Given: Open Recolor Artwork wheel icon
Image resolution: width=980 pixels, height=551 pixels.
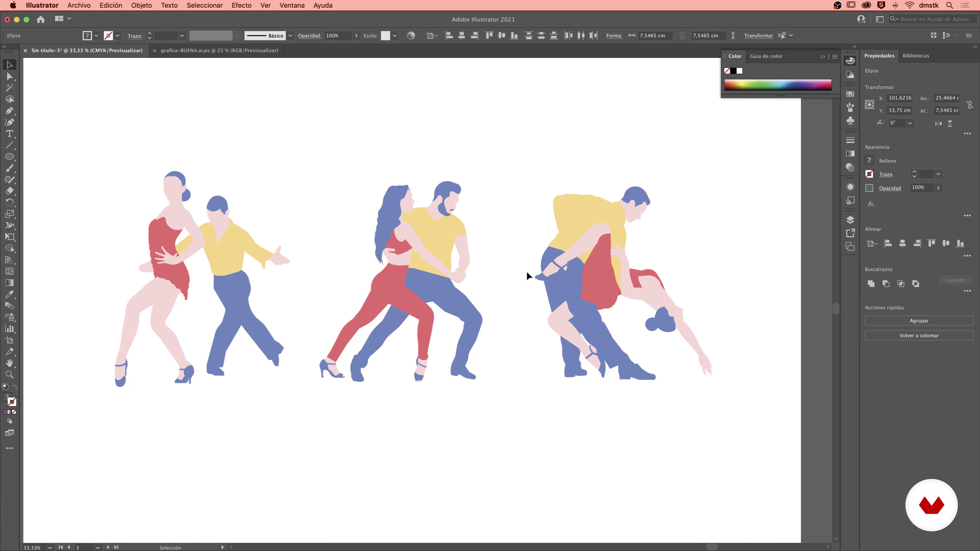Looking at the screenshot, I should coord(411,36).
